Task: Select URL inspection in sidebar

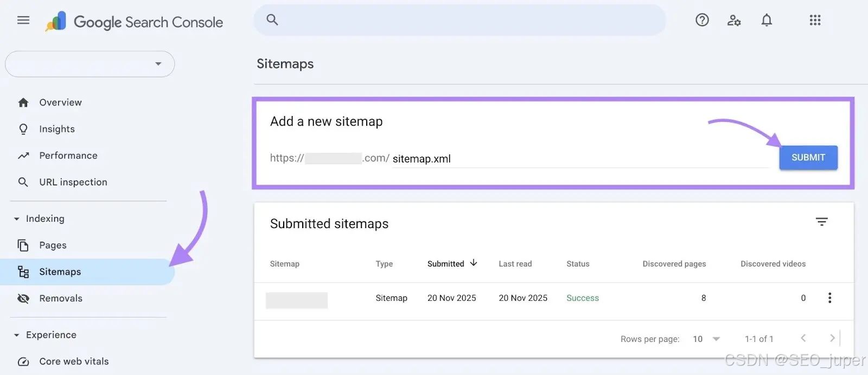Action: coord(73,182)
